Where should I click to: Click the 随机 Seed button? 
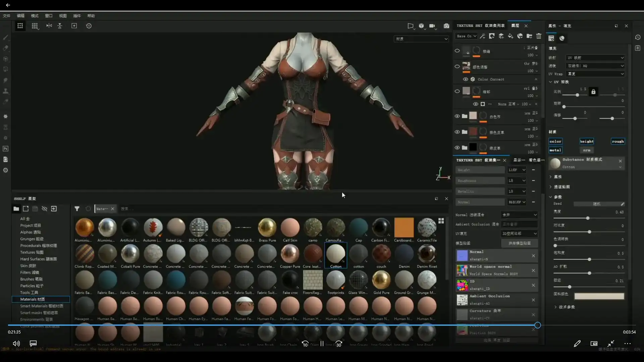pos(597,204)
